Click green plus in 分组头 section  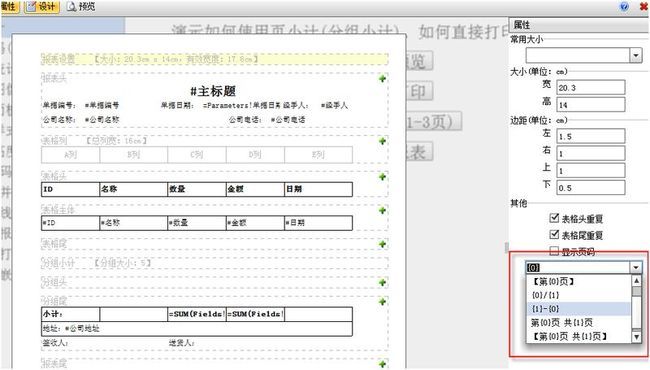(x=382, y=283)
